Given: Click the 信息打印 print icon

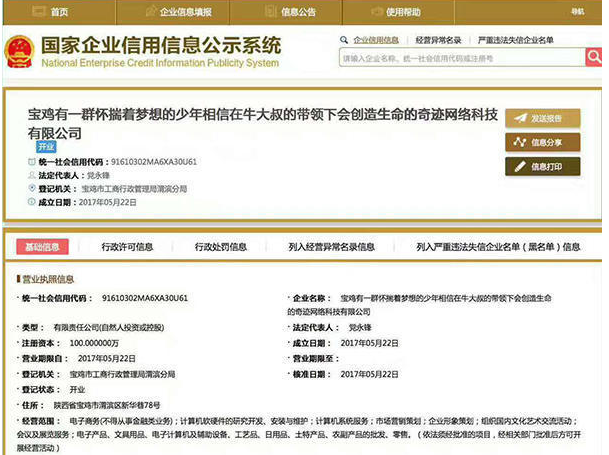Looking at the screenshot, I should coord(519,166).
